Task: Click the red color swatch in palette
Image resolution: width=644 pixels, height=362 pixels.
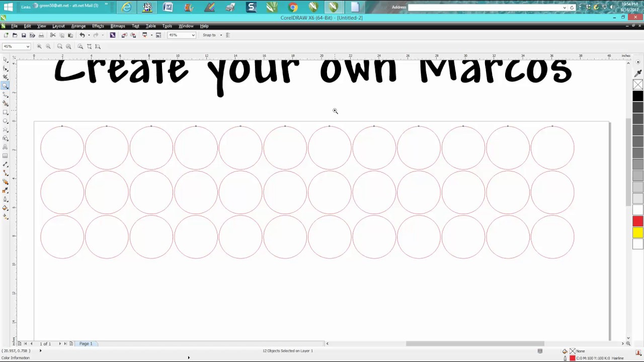Action: tap(637, 221)
